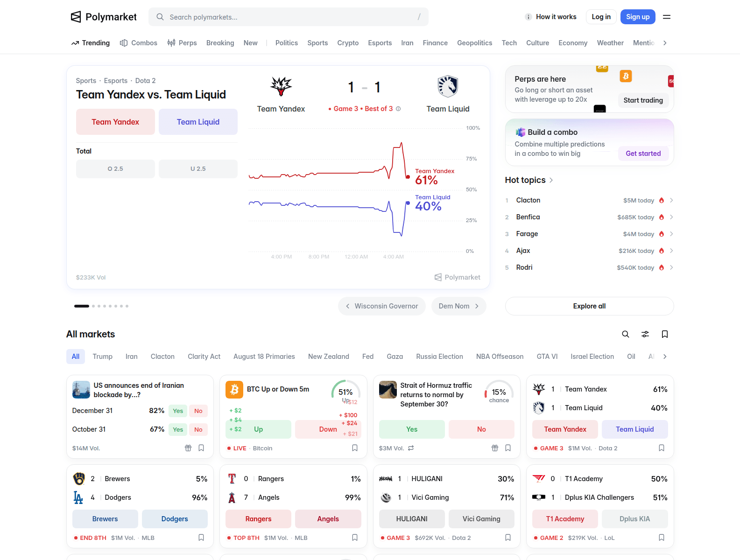Click No for October 31 blockade
Image resolution: width=747 pixels, height=560 pixels.
tap(198, 429)
